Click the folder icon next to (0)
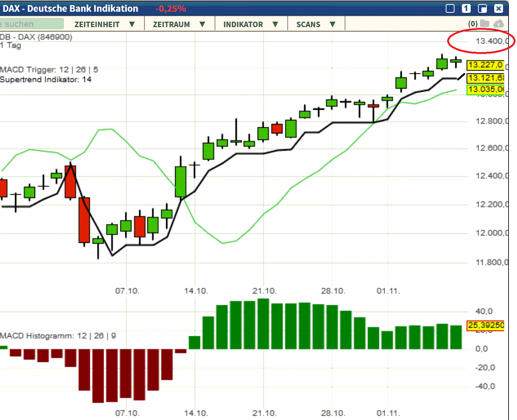The width and height of the screenshot is (517, 420). pos(485,23)
